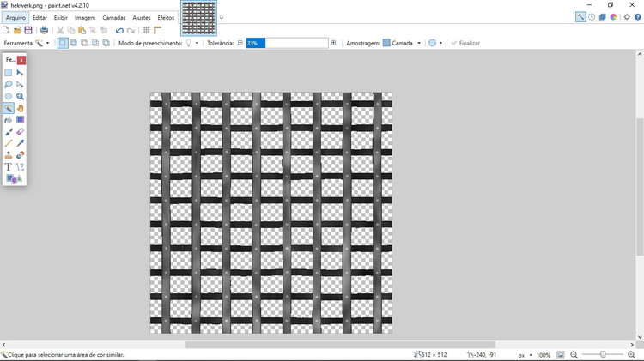Set selection mode to Subtract

point(84,43)
